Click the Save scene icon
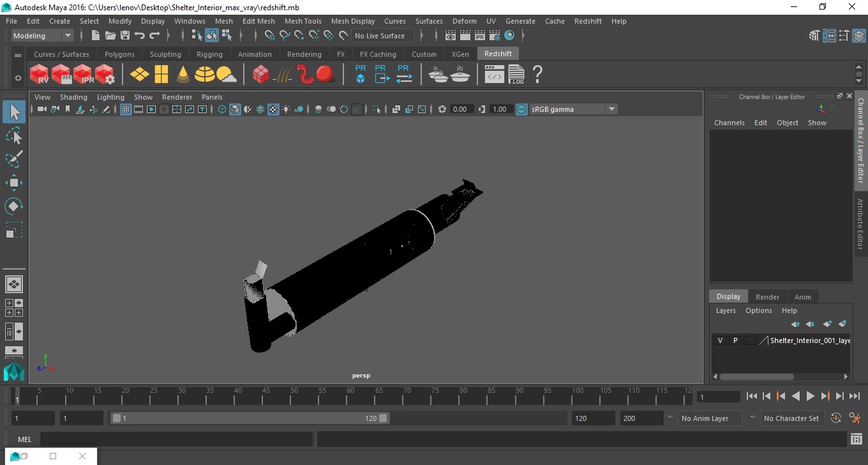This screenshot has width=868, height=465. [x=125, y=36]
